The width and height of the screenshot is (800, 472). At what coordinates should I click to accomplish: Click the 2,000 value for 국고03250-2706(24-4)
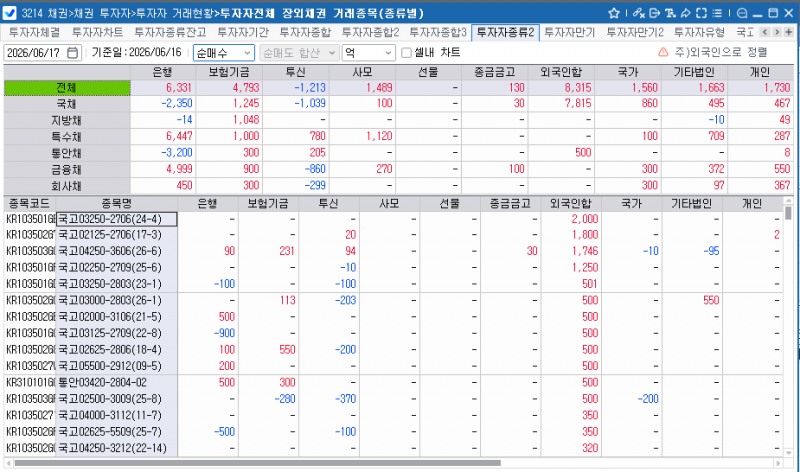(585, 219)
